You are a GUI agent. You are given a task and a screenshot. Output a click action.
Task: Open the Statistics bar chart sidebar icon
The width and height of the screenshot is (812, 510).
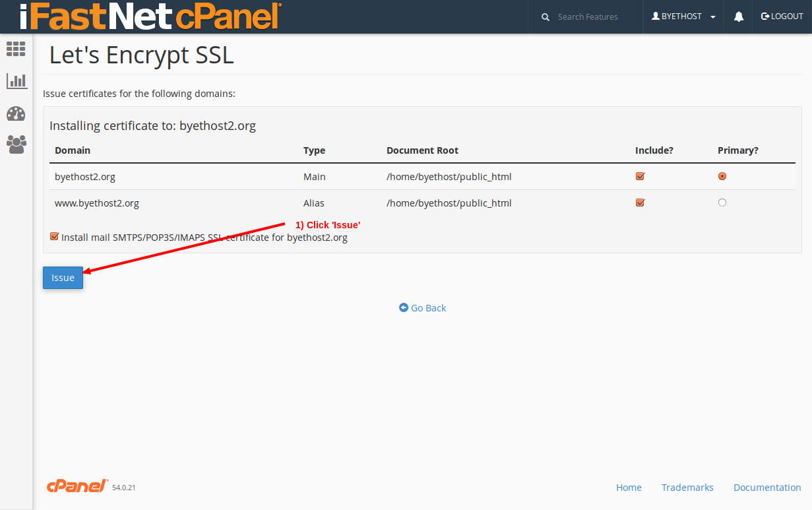pyautogui.click(x=16, y=81)
